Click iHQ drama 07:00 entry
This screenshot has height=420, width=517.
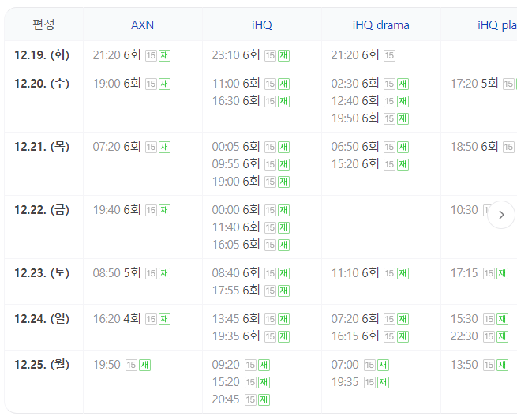[x=360, y=365]
